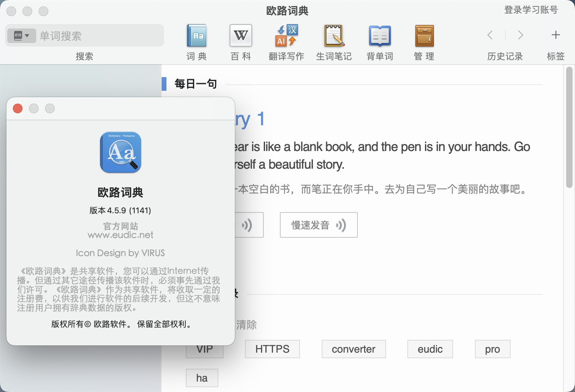
Task: Open the en language selector dropdown
Action: (22, 36)
